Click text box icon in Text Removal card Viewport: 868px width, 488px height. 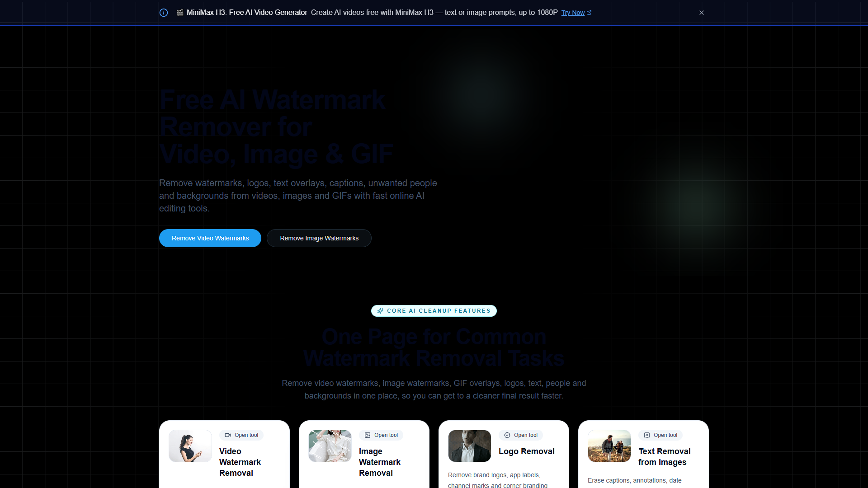click(x=647, y=435)
